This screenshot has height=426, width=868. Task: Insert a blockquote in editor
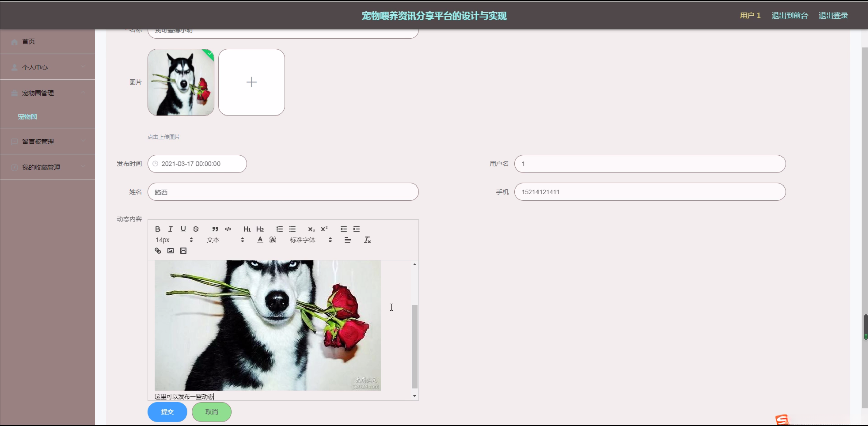[x=215, y=229]
